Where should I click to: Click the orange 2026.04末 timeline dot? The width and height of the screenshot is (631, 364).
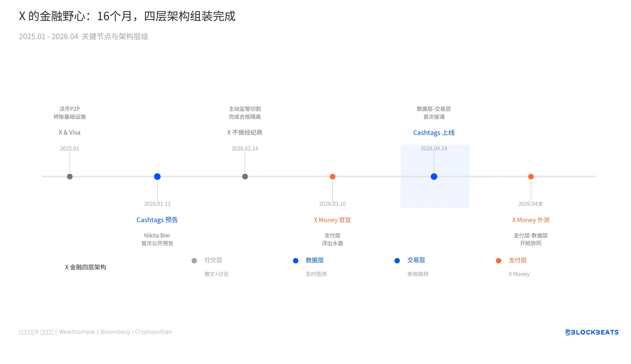531,176
